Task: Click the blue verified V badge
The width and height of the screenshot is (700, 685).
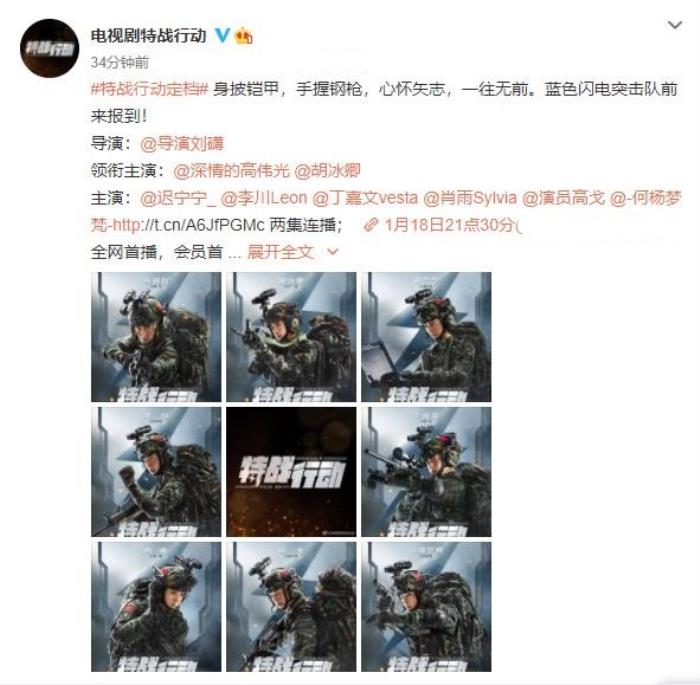Action: tap(222, 35)
